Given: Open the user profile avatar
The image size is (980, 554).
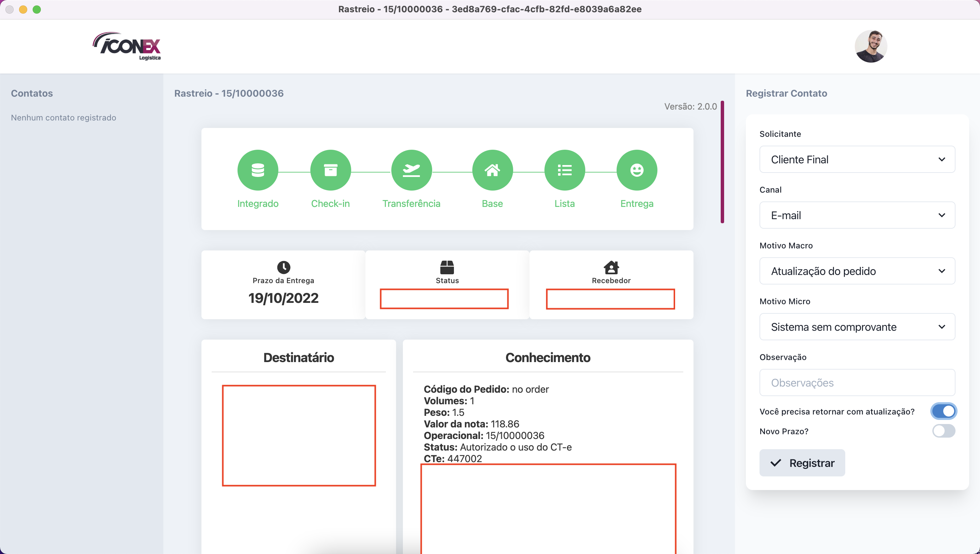Looking at the screenshot, I should (x=871, y=46).
